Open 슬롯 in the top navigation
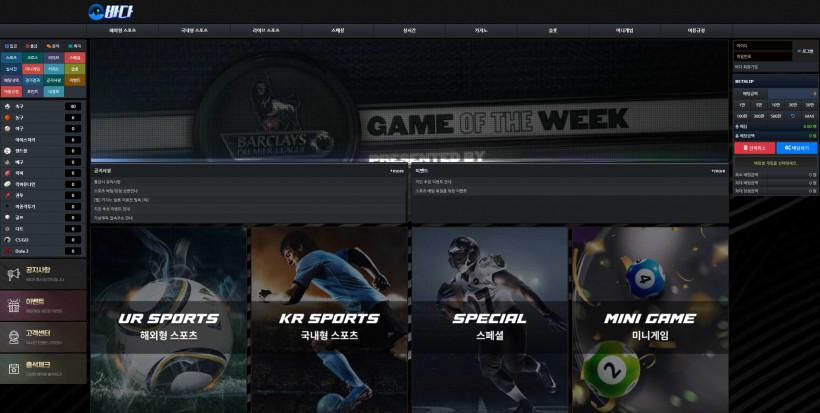This screenshot has height=413, width=820. click(x=553, y=31)
